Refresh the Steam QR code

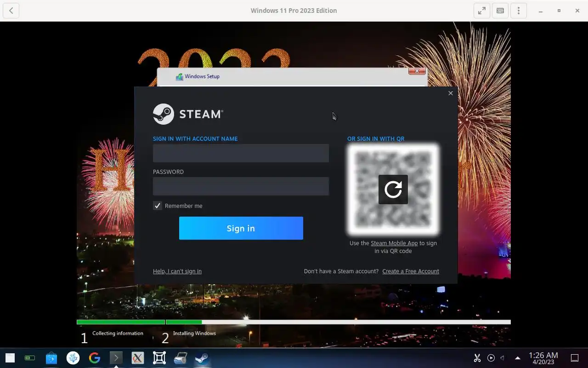393,190
